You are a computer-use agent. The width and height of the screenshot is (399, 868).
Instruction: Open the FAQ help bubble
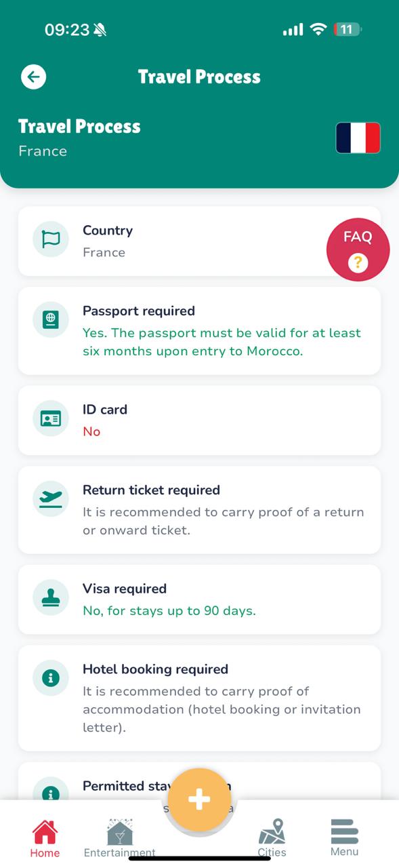[x=358, y=237]
